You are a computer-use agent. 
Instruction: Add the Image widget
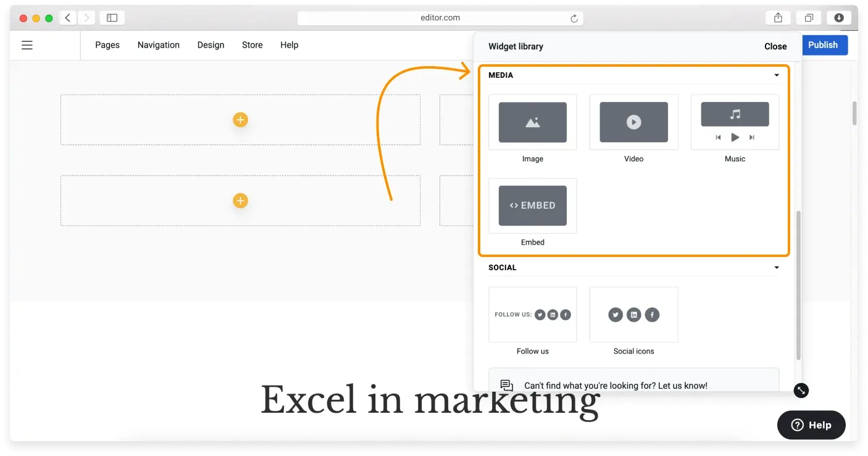(533, 122)
